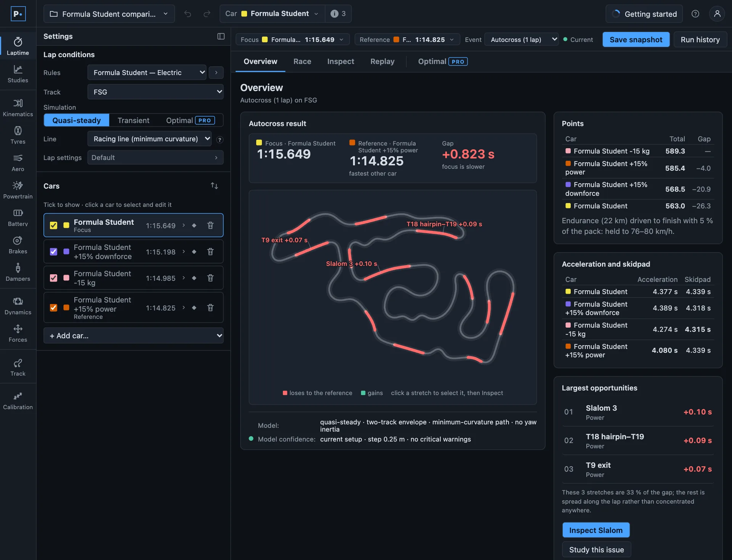Click Study this issue button
Viewport: 732px width, 560px height.
[597, 550]
